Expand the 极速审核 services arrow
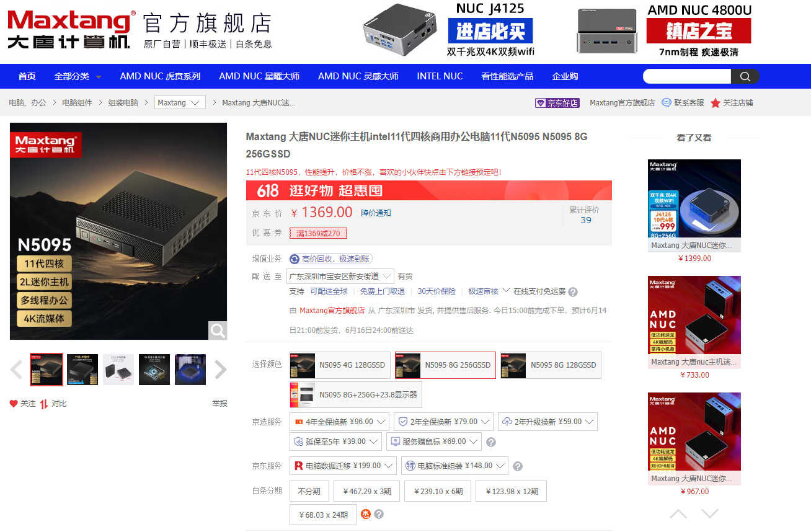Image resolution: width=811 pixels, height=532 pixels. point(505,290)
